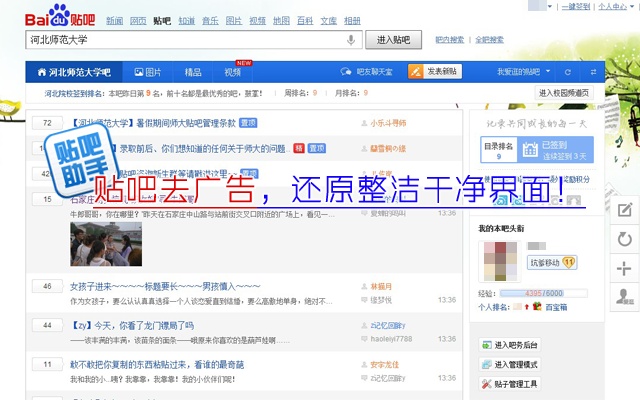Click the 一键签到 link

tap(576, 6)
